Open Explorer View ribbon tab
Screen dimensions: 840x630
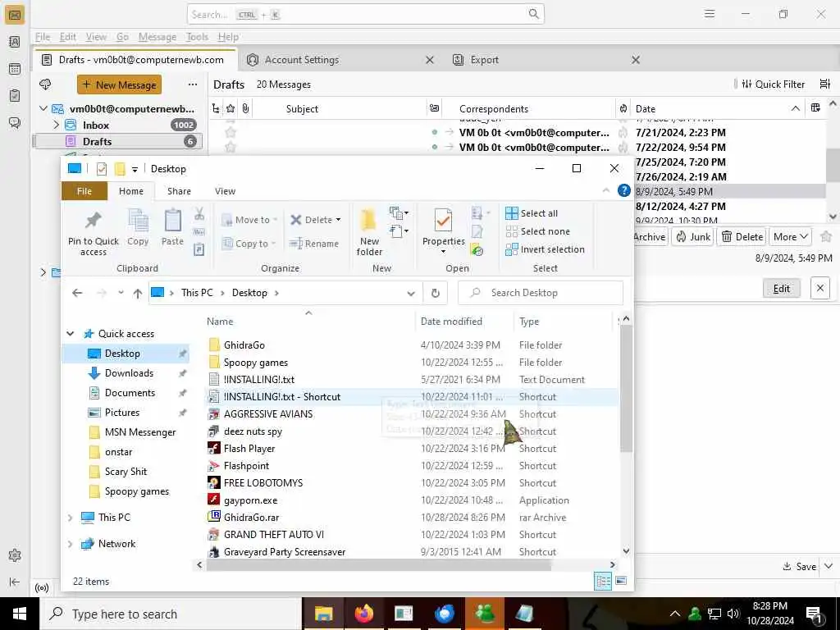pos(225,191)
